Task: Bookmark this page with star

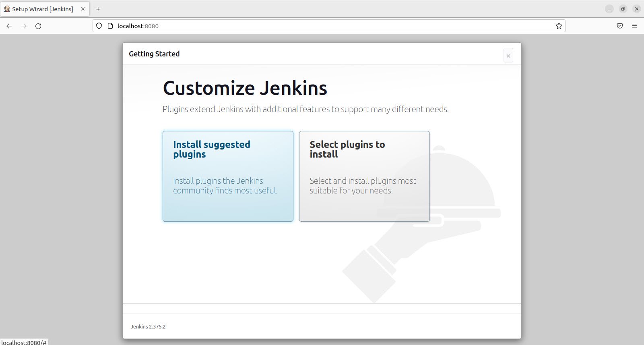Action: (559, 26)
